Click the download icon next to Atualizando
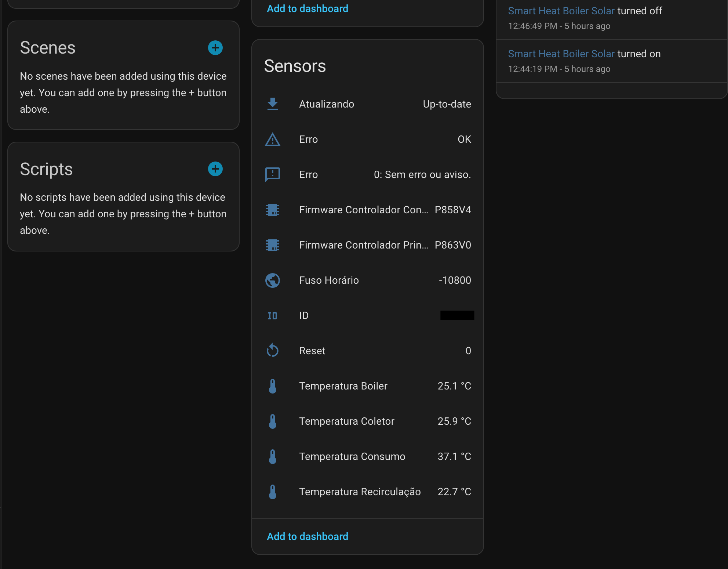This screenshot has height=569, width=728. 273,104
